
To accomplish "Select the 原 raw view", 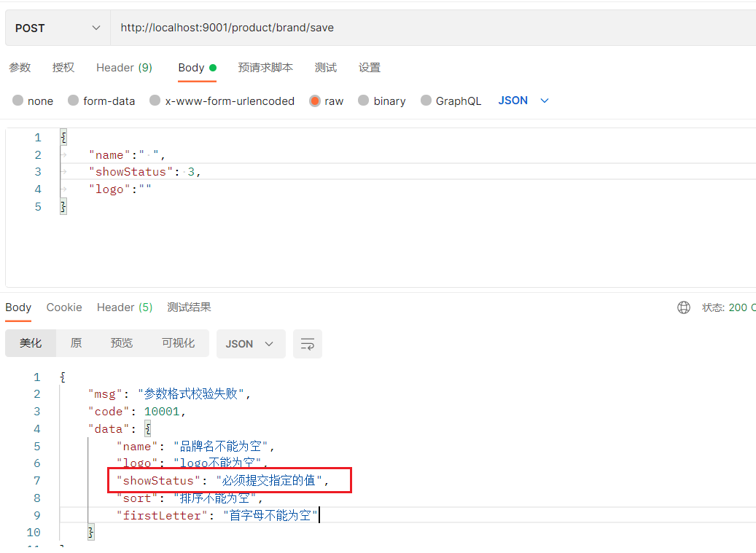I will [x=76, y=343].
